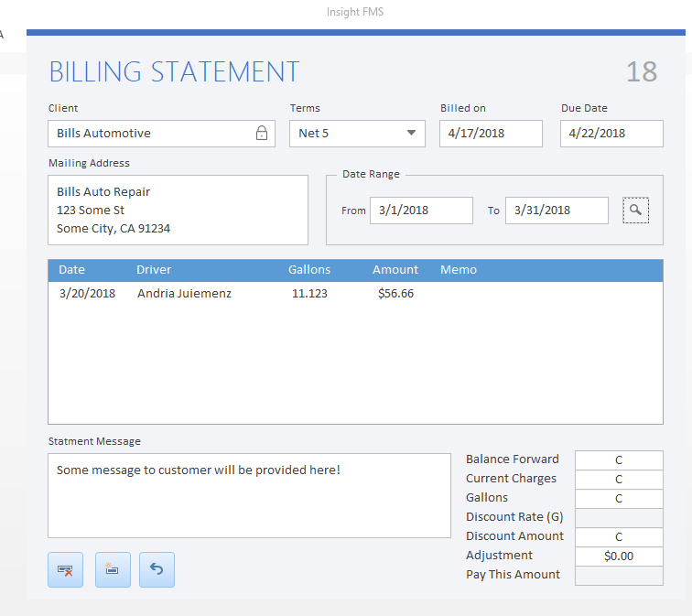Screen dimensions: 692x616
Task: Click the From date field 3/1/2018
Action: click(421, 211)
